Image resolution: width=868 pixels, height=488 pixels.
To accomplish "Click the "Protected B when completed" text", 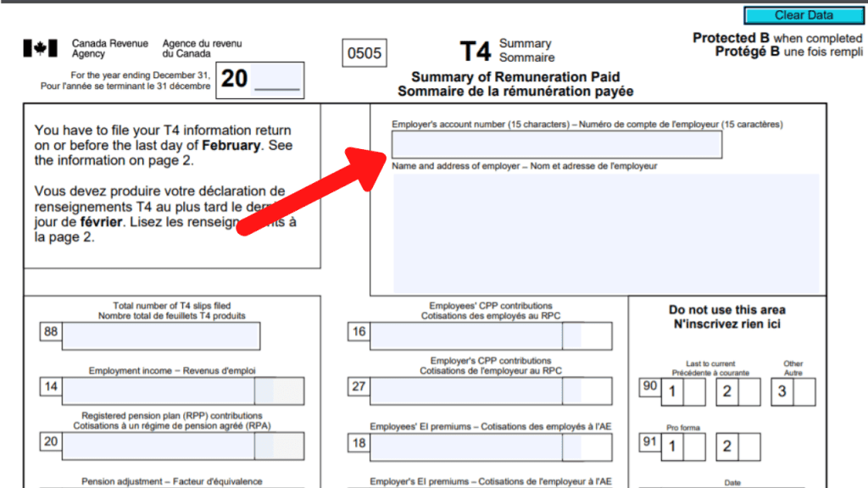I will pos(777,38).
